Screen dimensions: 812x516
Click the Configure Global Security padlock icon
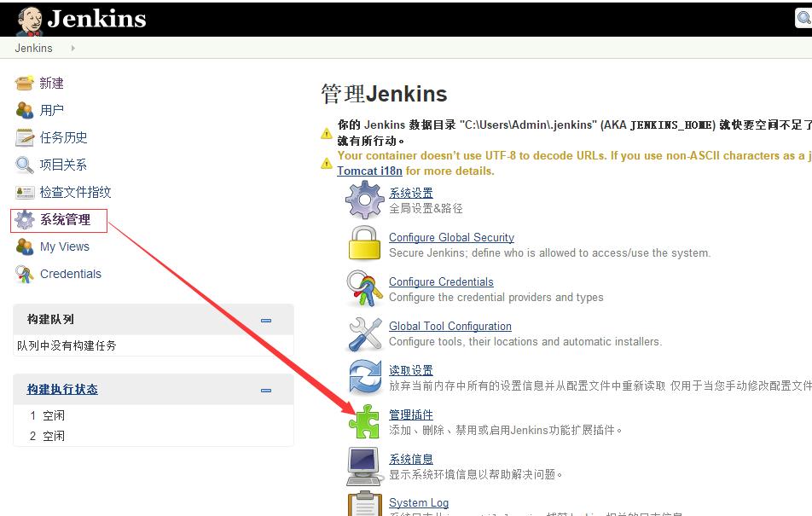[364, 243]
